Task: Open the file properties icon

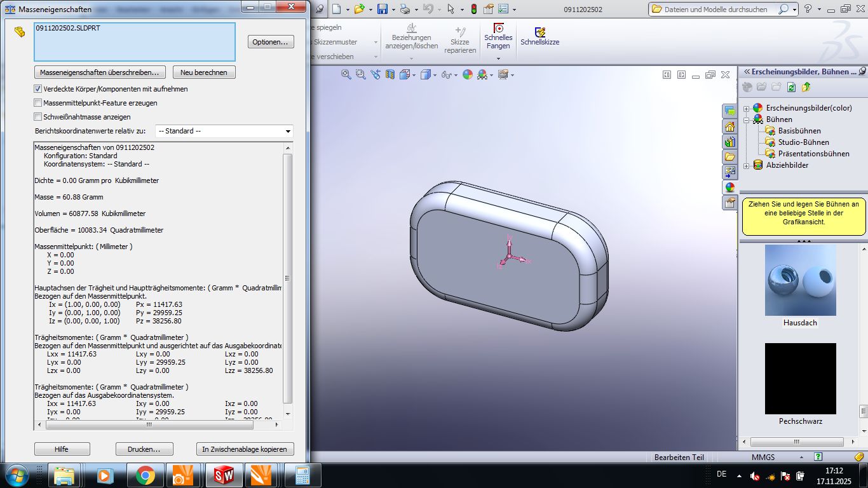Action: pos(489,9)
